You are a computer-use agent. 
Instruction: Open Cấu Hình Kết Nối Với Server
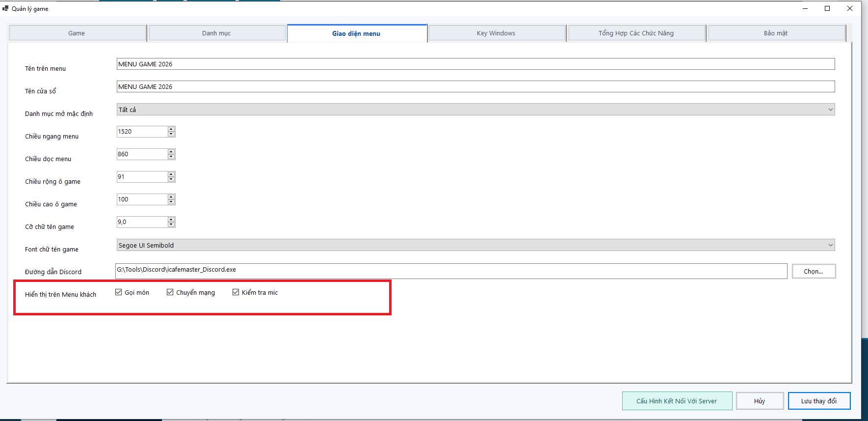pos(677,401)
